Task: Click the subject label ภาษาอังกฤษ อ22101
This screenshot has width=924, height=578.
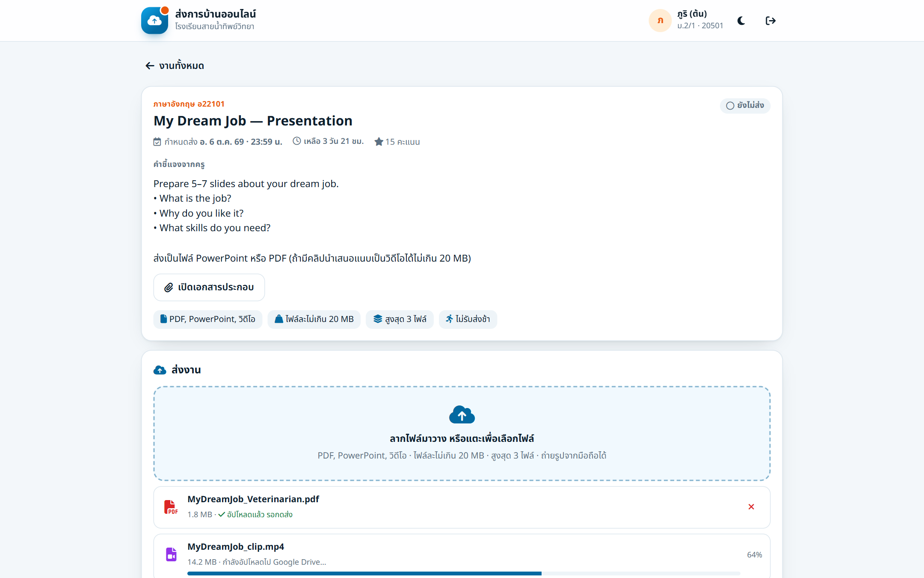Action: (x=189, y=104)
